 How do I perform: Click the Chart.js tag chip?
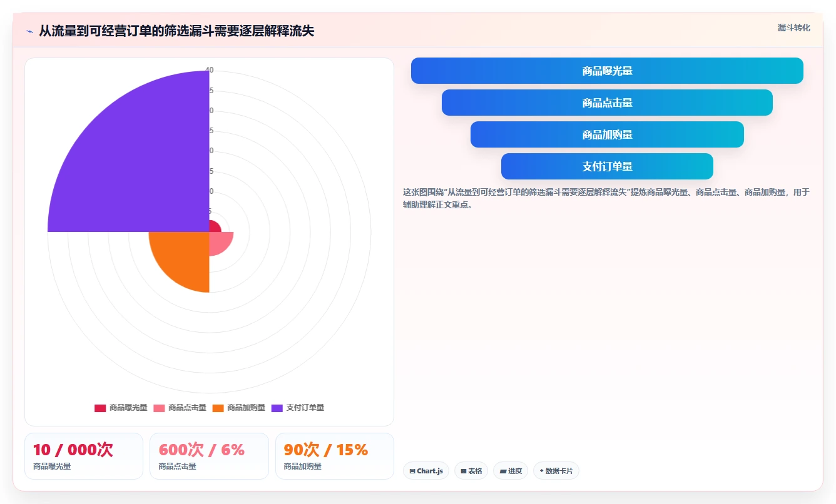click(426, 471)
